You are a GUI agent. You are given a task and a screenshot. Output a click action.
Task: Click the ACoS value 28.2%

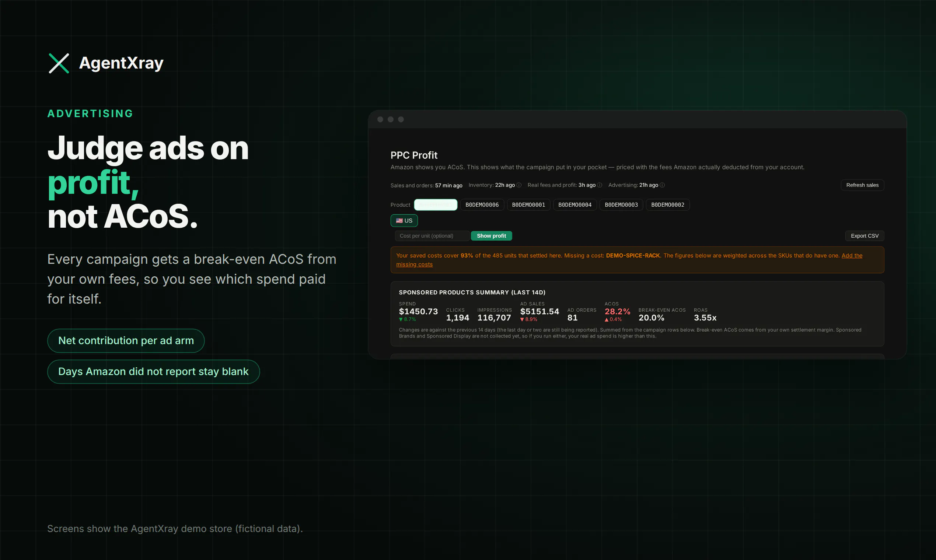(x=618, y=311)
